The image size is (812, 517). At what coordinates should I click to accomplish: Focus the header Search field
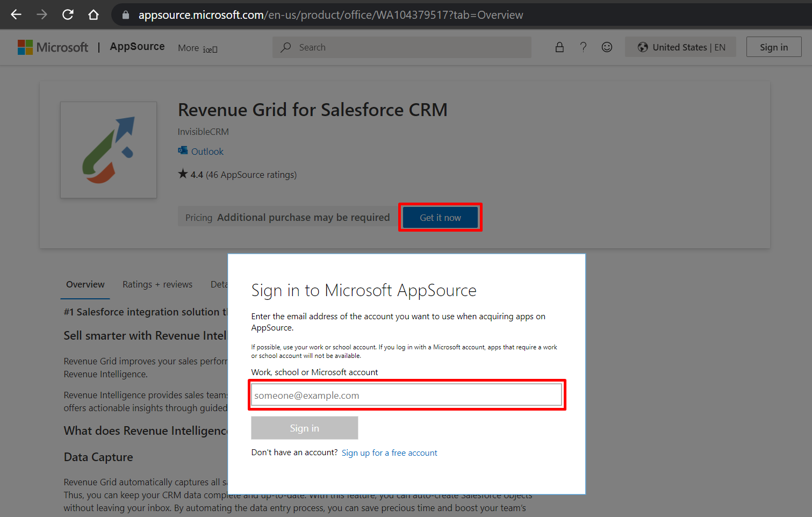click(402, 47)
